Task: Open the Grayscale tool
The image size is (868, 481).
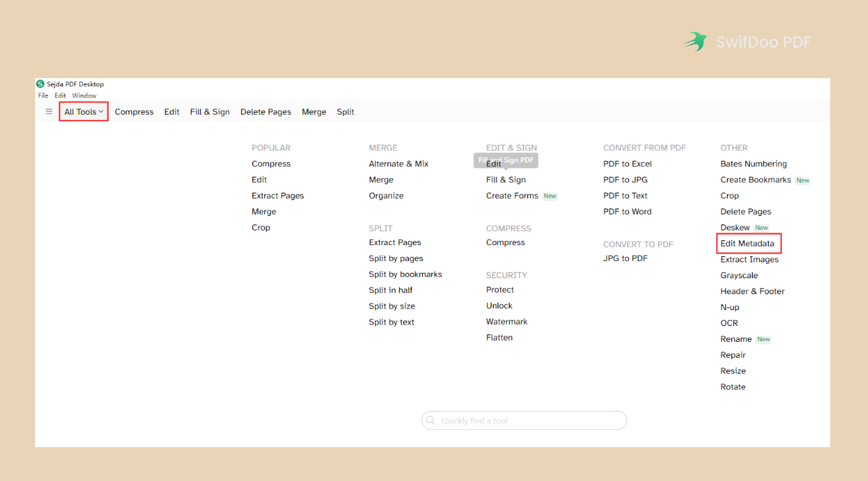Action: [x=739, y=275]
